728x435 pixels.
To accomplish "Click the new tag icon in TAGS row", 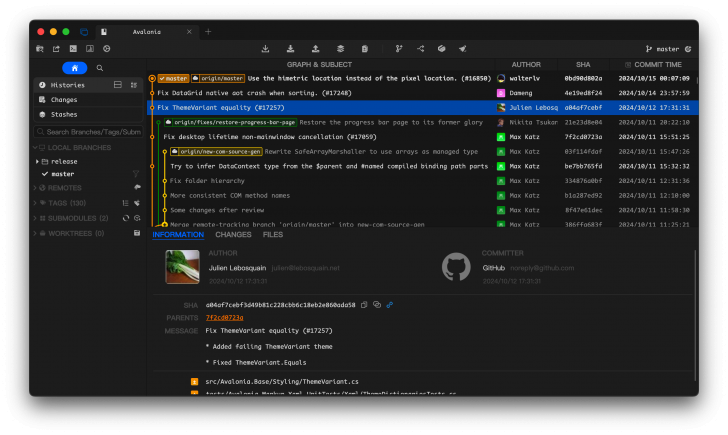I will tap(137, 203).
